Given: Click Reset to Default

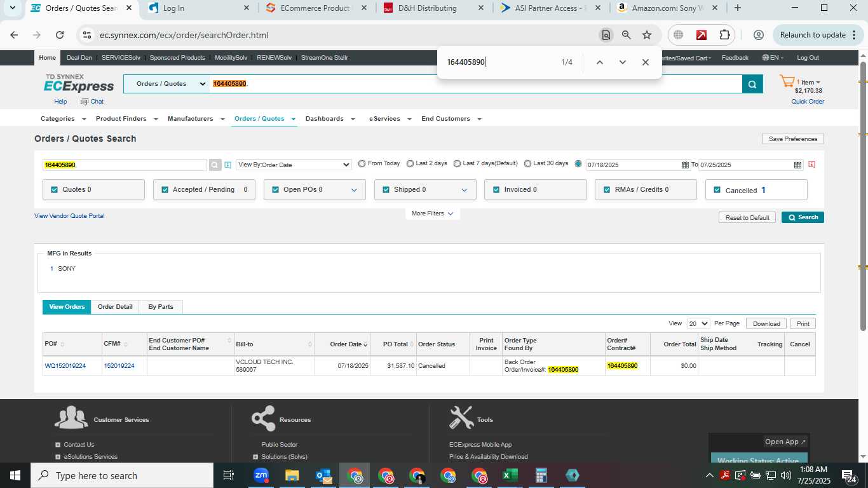Looking at the screenshot, I should tap(747, 217).
